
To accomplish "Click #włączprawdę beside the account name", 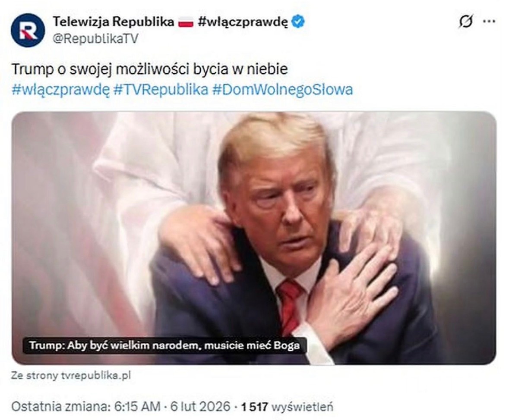I will click(x=243, y=22).
